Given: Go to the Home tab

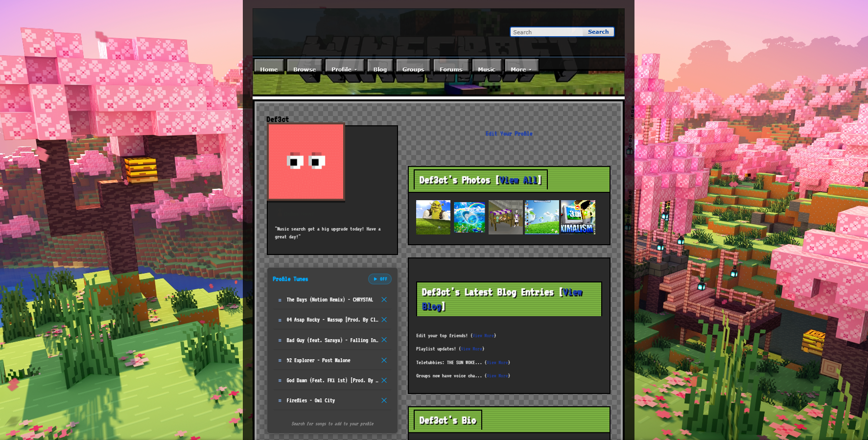Looking at the screenshot, I should coord(269,66).
